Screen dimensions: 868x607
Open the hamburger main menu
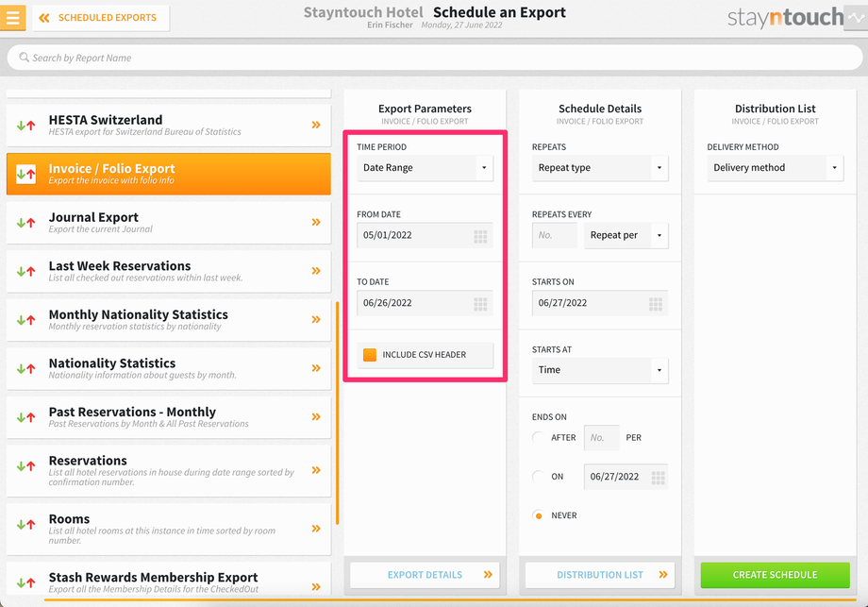click(x=12, y=17)
